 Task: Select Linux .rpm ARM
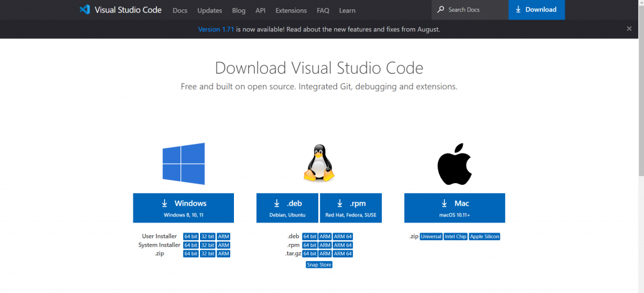coord(325,245)
